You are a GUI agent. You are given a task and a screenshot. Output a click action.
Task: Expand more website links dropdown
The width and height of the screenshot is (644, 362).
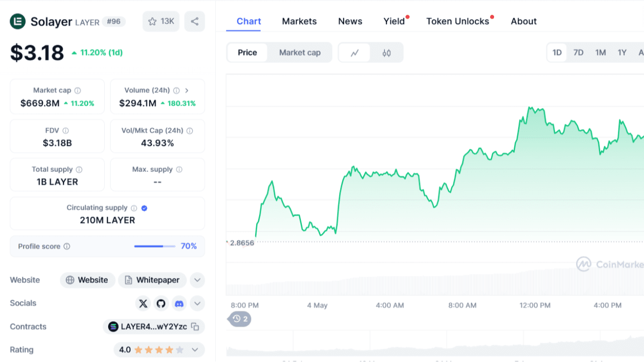pos(197,280)
